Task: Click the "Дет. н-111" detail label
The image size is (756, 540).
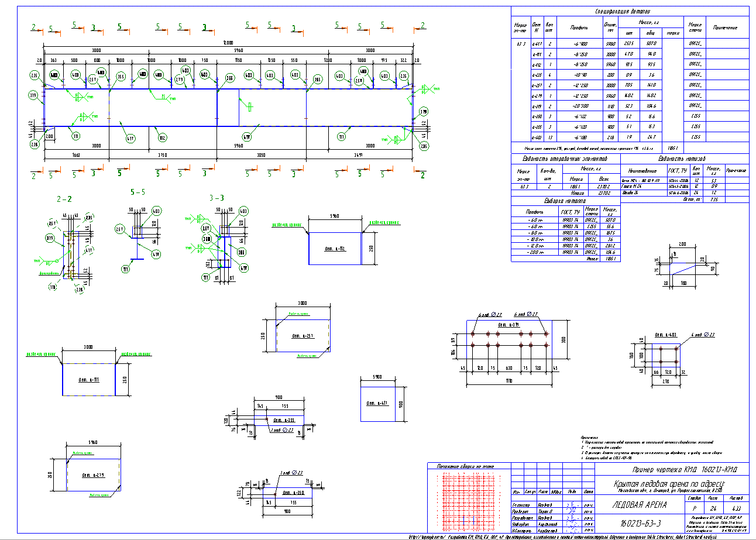Action: (89, 380)
